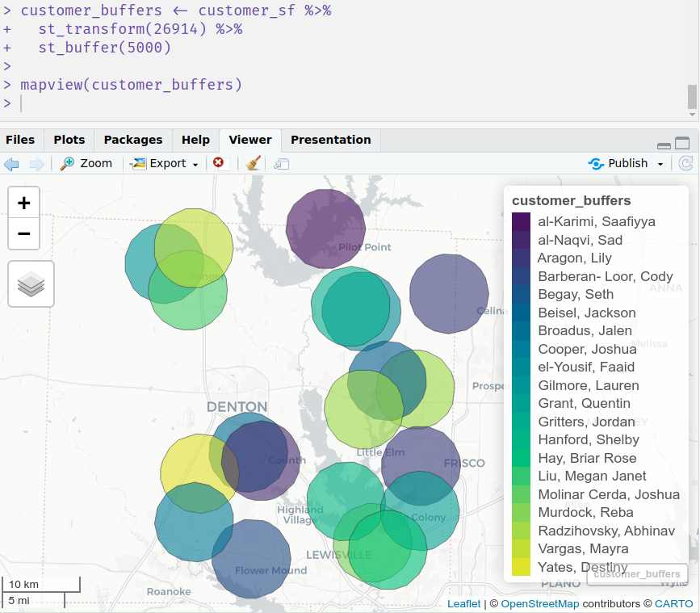Click the legend entry Molinar Cerda, Joshua
Screen dimensions: 700x613
click(x=609, y=494)
